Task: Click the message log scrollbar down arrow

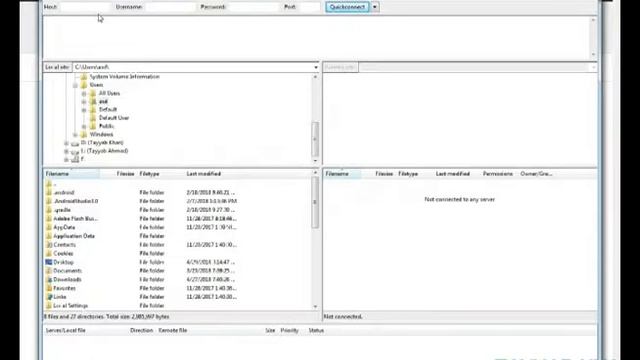Action: [x=593, y=55]
